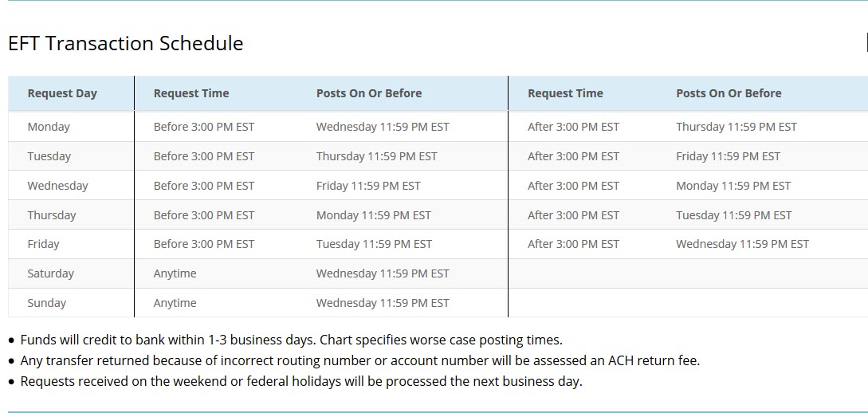Select the Saturday row label

coord(50,273)
